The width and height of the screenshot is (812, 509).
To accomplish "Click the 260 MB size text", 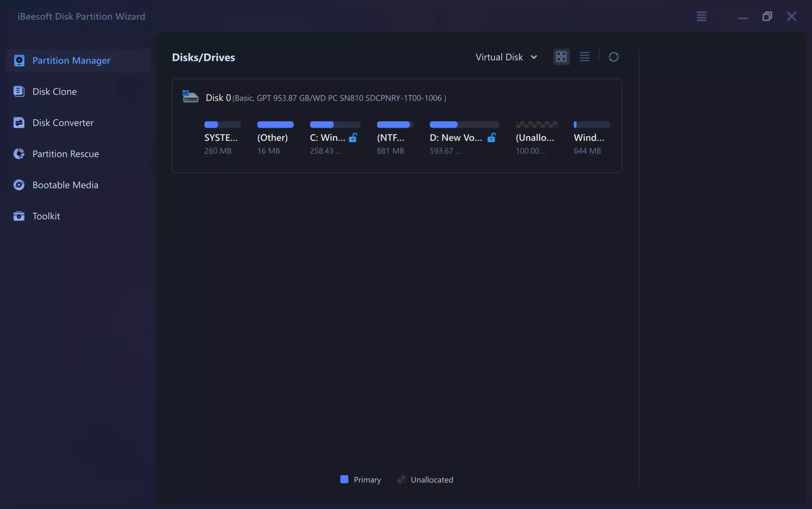I will (x=218, y=151).
